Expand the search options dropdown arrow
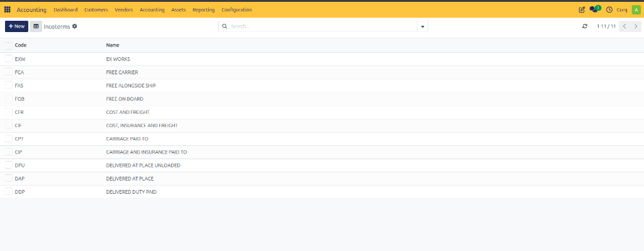 423,26
